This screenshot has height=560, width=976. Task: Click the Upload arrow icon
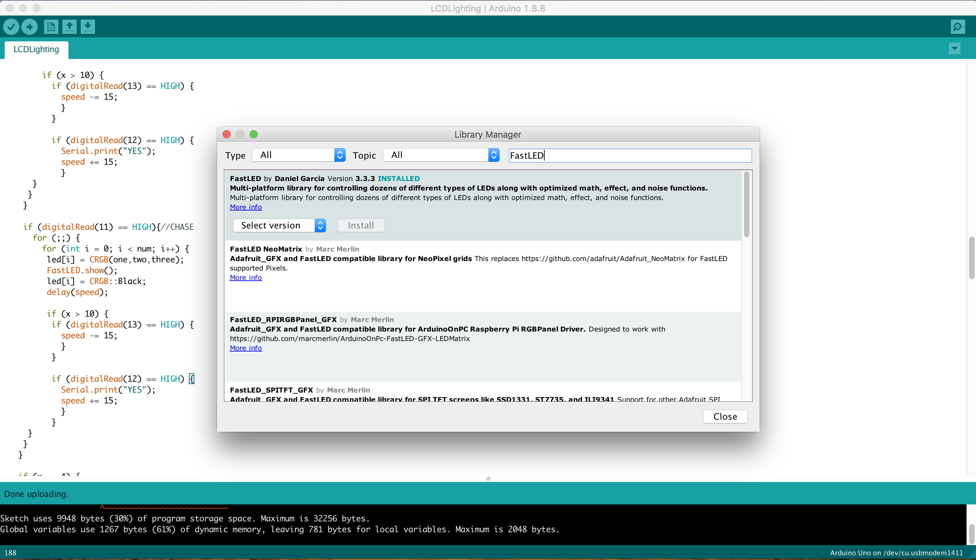pyautogui.click(x=29, y=27)
